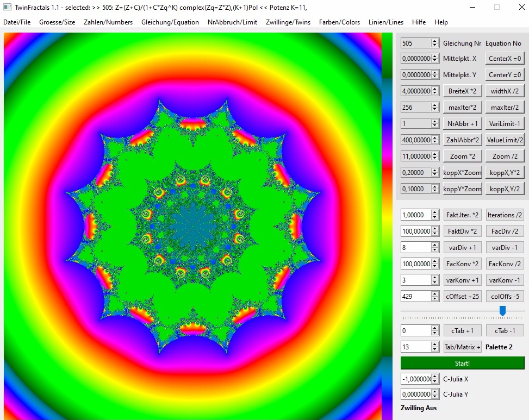Screen dimensions: 529x420
Task: Click the varKonv -1 button
Action: coord(505,280)
